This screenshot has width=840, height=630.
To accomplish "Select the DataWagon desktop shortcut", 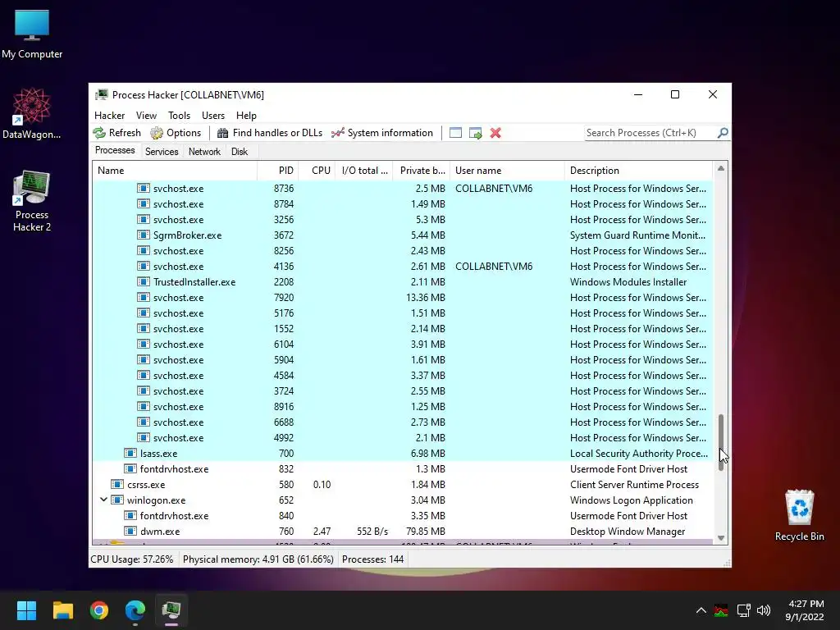I will pos(32,113).
